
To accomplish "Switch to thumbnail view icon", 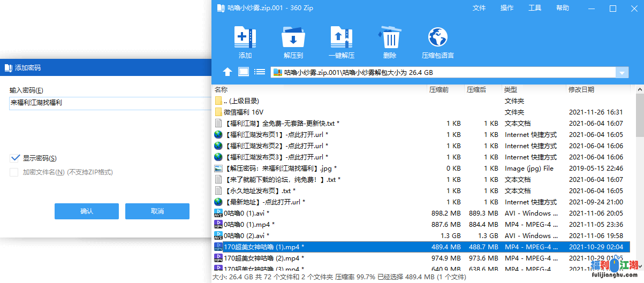I will tap(244, 72).
